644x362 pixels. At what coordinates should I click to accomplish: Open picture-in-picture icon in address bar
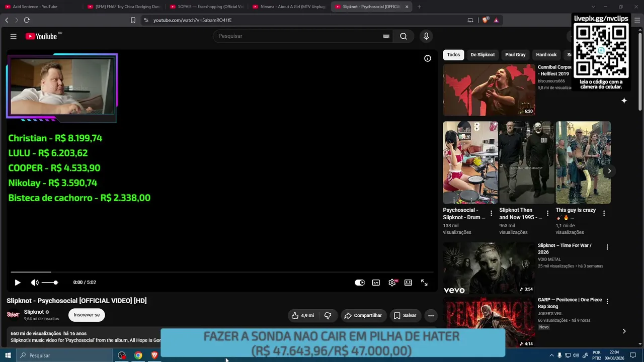click(x=470, y=20)
